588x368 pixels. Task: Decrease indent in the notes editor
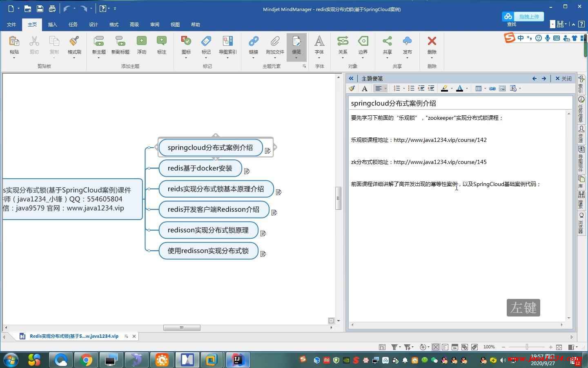tap(421, 88)
